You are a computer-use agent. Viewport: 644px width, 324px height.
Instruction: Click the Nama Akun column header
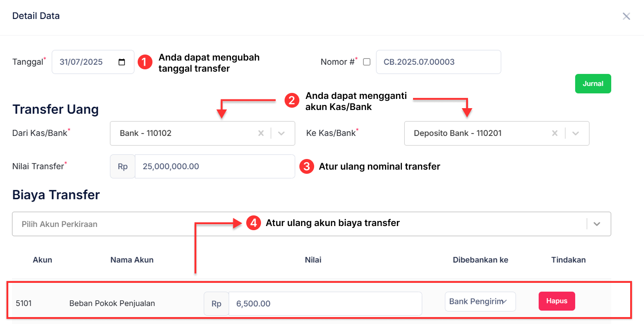pyautogui.click(x=132, y=260)
